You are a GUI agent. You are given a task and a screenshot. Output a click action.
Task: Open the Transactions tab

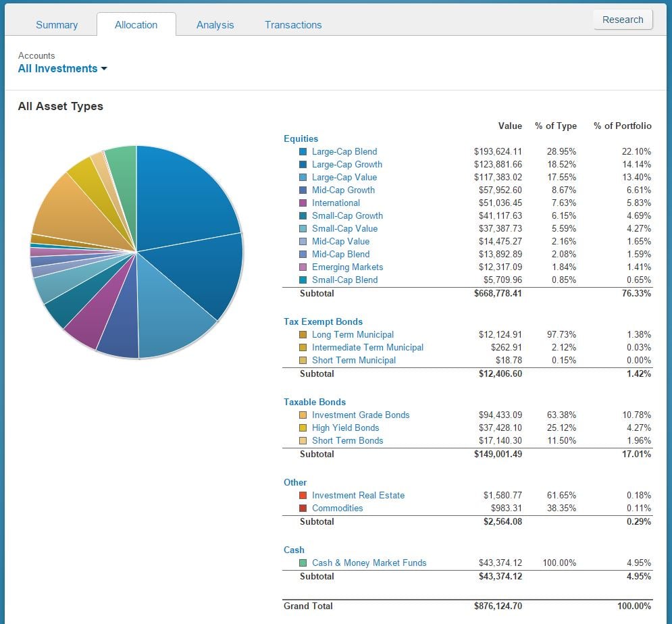coord(293,25)
